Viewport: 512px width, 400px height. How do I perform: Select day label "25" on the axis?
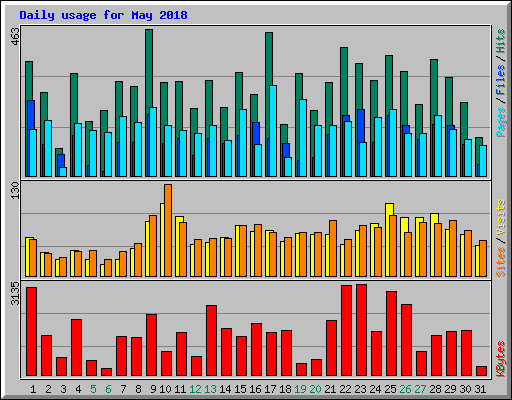[x=390, y=389]
